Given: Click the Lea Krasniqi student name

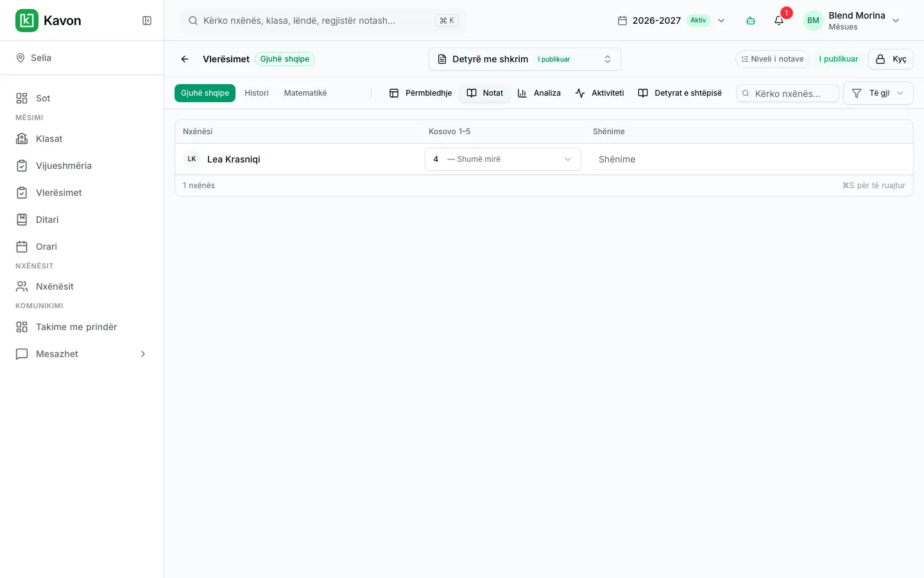Looking at the screenshot, I should click(234, 159).
